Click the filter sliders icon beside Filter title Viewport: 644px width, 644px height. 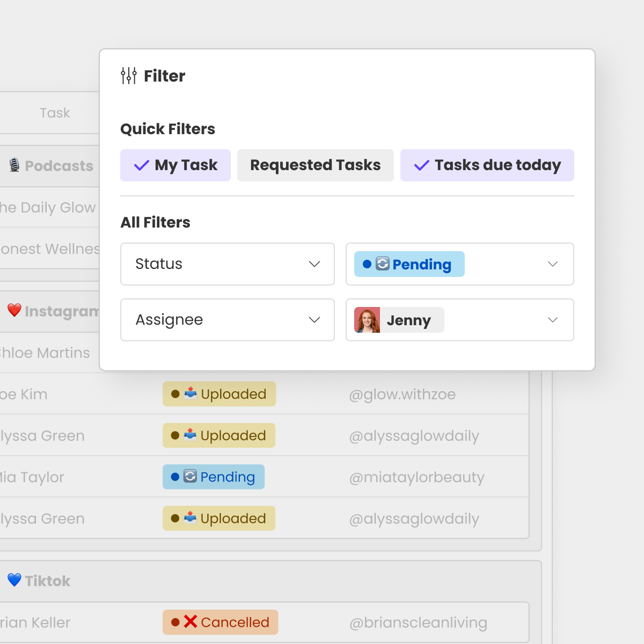[129, 76]
